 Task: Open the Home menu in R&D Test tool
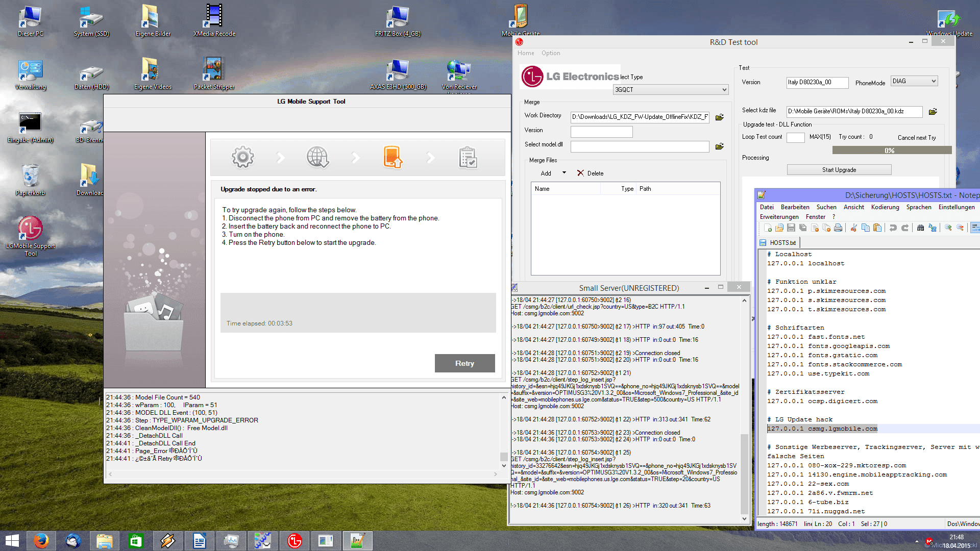526,53
